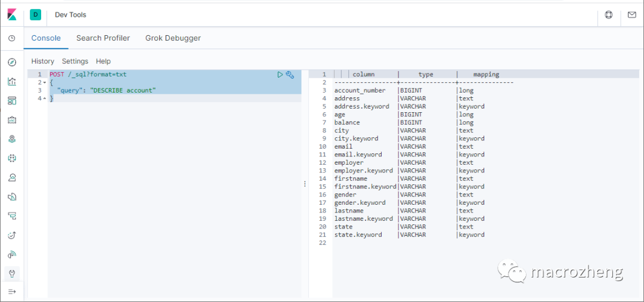Open the mail newsfeed icon

(632, 15)
